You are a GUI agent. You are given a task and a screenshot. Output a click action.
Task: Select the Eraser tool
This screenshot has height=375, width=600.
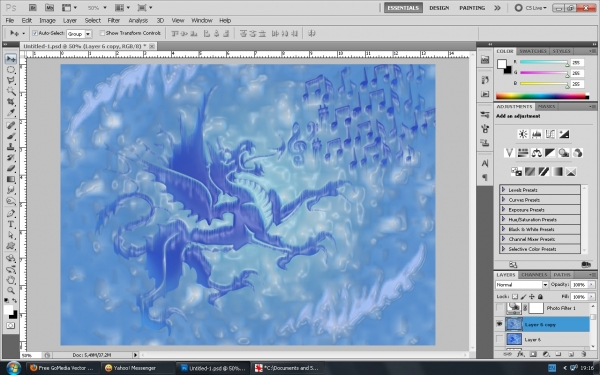[11, 168]
